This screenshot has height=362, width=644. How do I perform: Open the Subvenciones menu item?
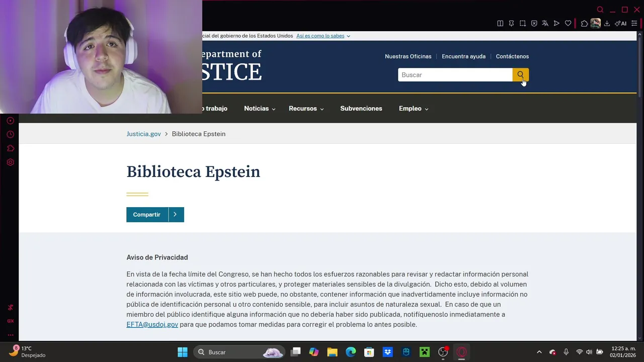coord(361,109)
